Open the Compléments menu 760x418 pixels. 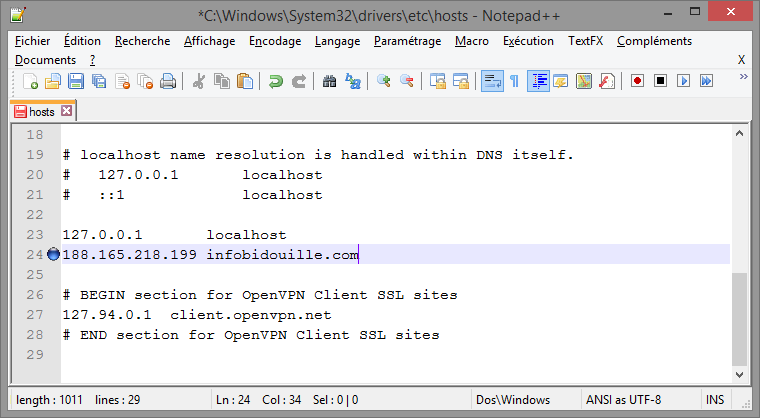tap(654, 41)
